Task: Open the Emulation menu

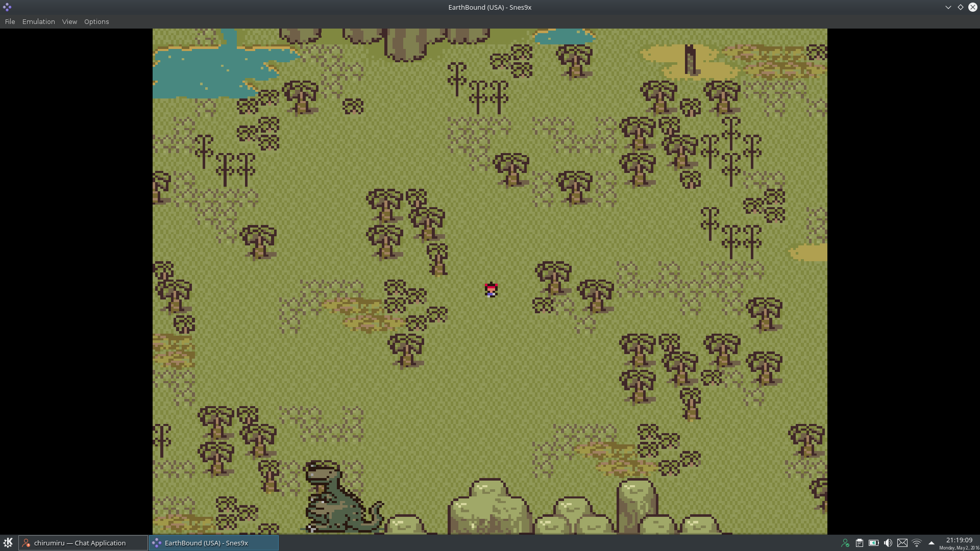Action: coord(38,21)
